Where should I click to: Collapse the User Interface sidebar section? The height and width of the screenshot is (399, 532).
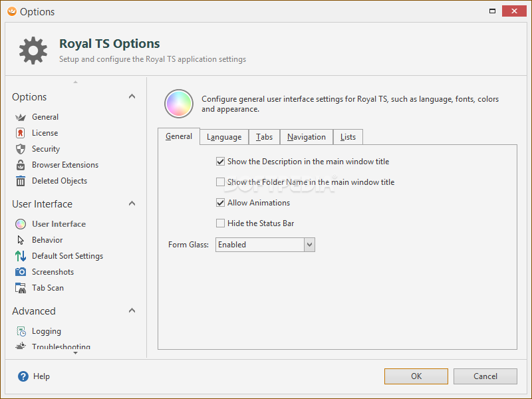coord(132,203)
